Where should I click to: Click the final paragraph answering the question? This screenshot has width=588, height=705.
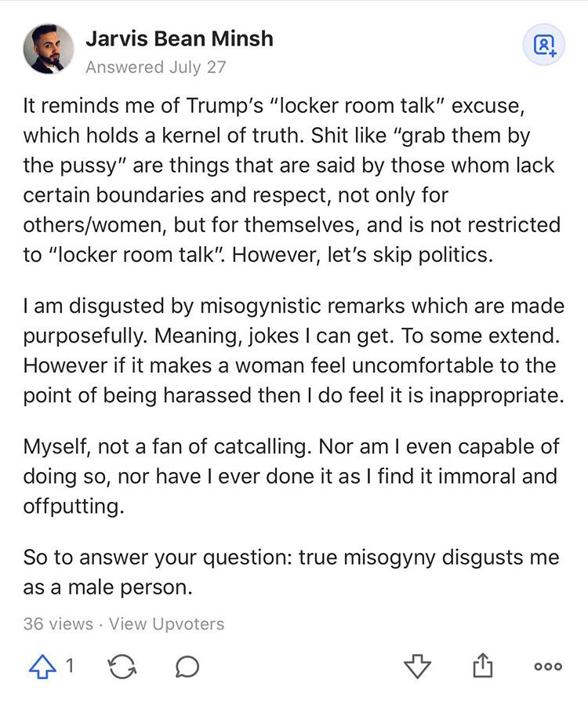(x=292, y=572)
